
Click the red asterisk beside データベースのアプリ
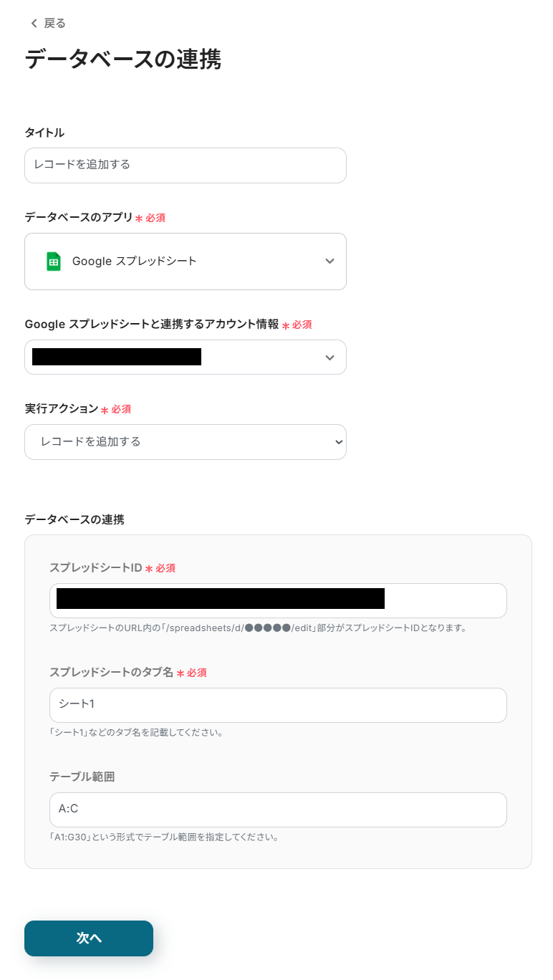(x=139, y=218)
